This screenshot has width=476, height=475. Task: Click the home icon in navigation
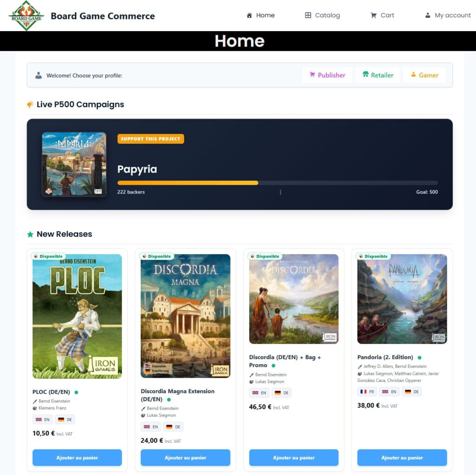pos(249,15)
